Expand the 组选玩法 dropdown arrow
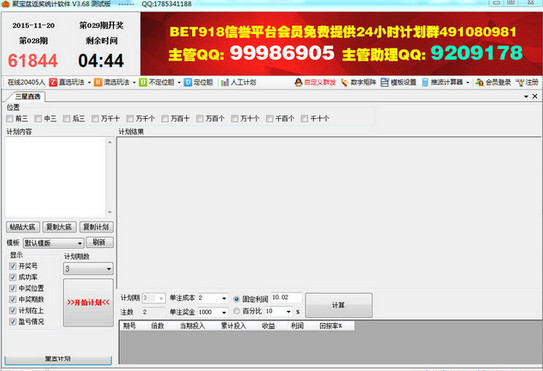The image size is (543, 371). click(x=134, y=82)
